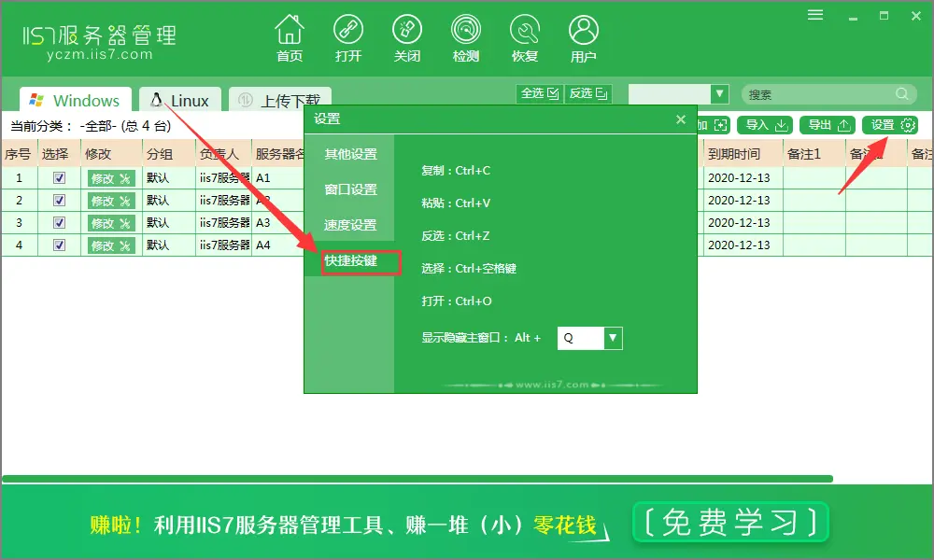Click the 选择 column header
Screen dimensions: 934x560
tap(58, 154)
